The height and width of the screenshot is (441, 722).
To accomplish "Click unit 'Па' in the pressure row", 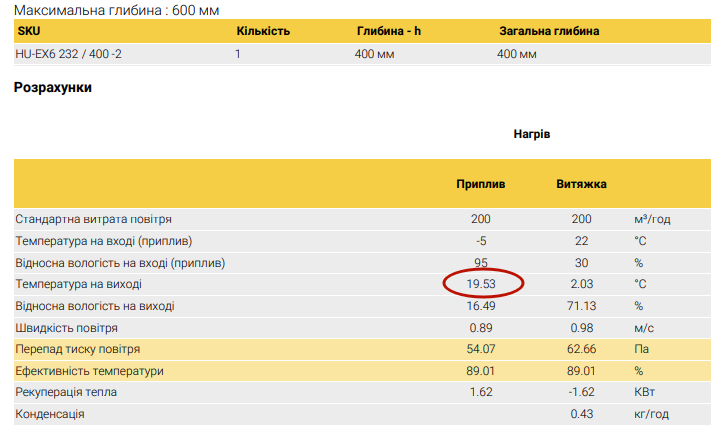I will (641, 349).
